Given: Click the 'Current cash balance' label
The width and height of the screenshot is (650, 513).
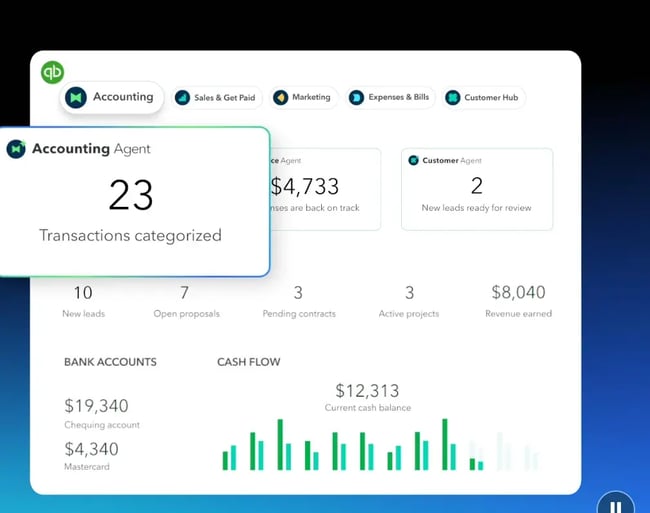Looking at the screenshot, I should [x=368, y=408].
